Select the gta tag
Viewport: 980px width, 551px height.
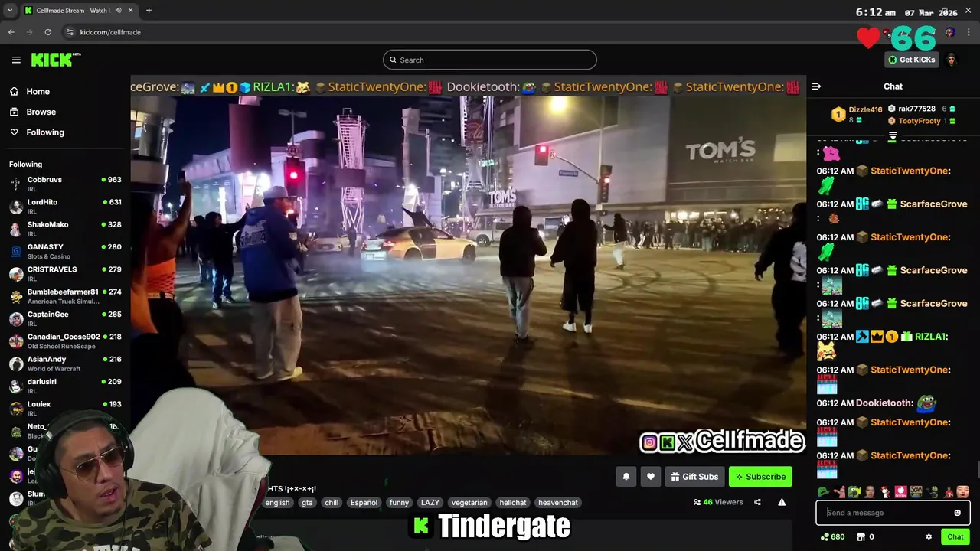(307, 503)
